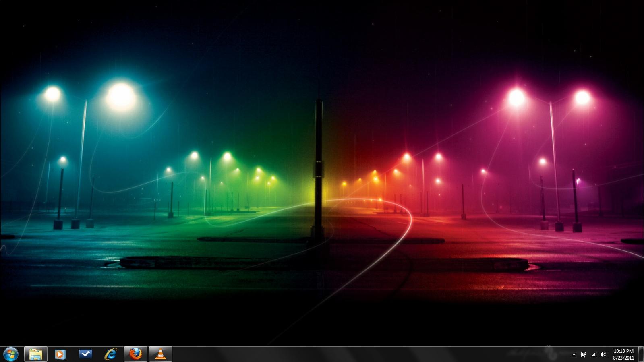Image resolution: width=644 pixels, height=362 pixels.
Task: Launch Windows Media Player from taskbar
Action: click(x=60, y=354)
